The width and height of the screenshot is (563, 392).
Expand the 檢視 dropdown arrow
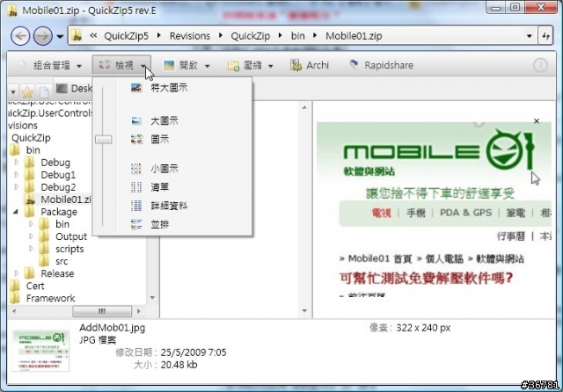coord(143,66)
